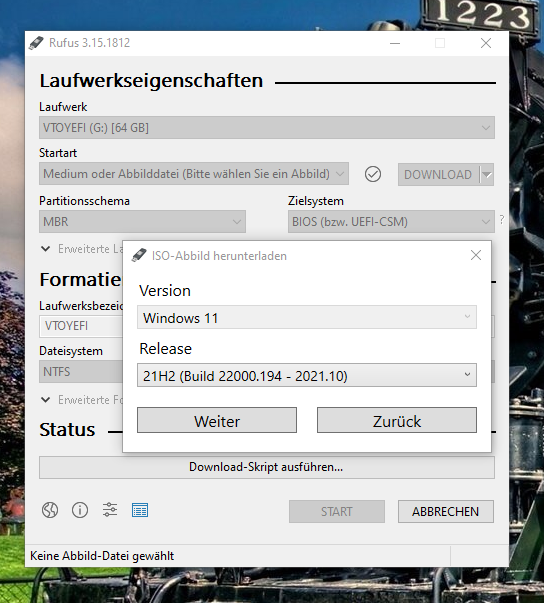Click the Partitionsschema label
Screen dimensions: 544x603
coord(85,201)
